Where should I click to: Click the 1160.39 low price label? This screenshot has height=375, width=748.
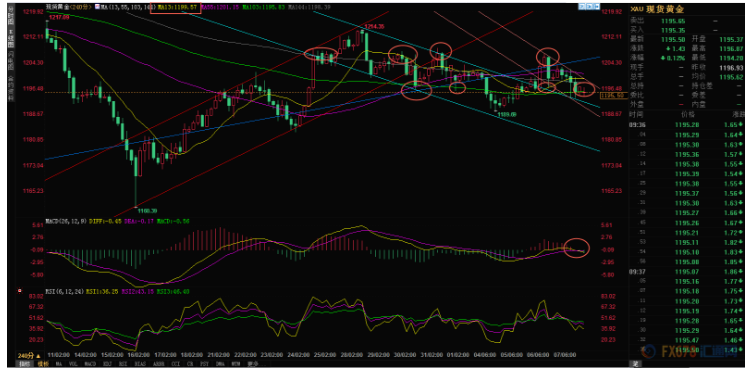[x=147, y=210]
